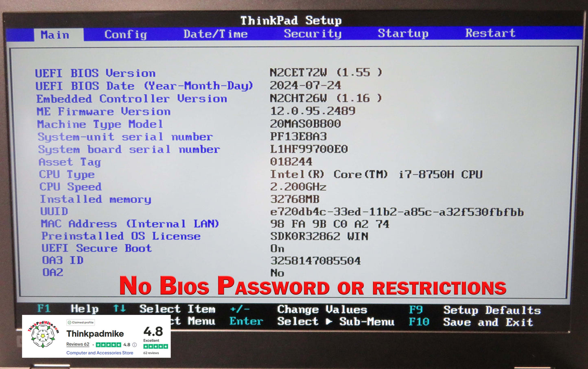Viewport: 588px width, 369px height.
Task: Go to the Startup tab
Action: pyautogui.click(x=403, y=33)
